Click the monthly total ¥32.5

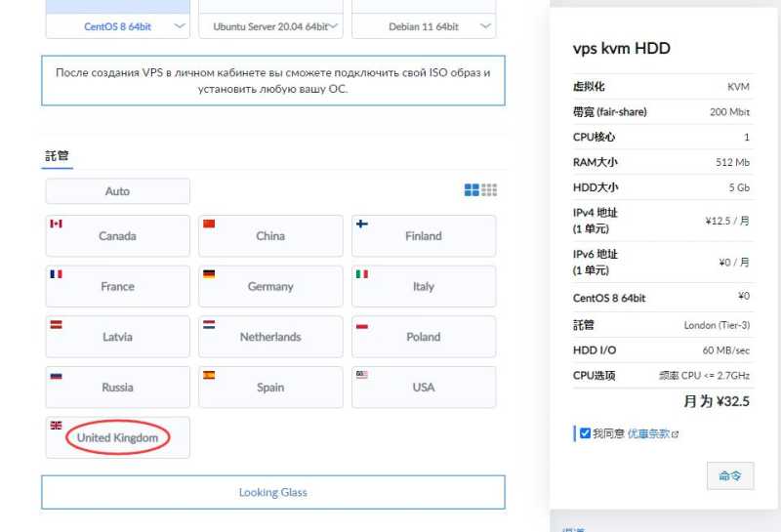[x=717, y=401]
